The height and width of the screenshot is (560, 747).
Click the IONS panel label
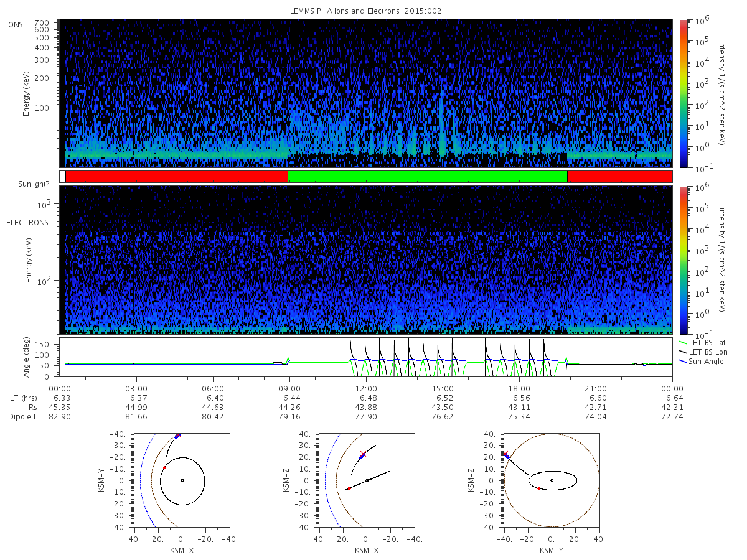pos(15,25)
